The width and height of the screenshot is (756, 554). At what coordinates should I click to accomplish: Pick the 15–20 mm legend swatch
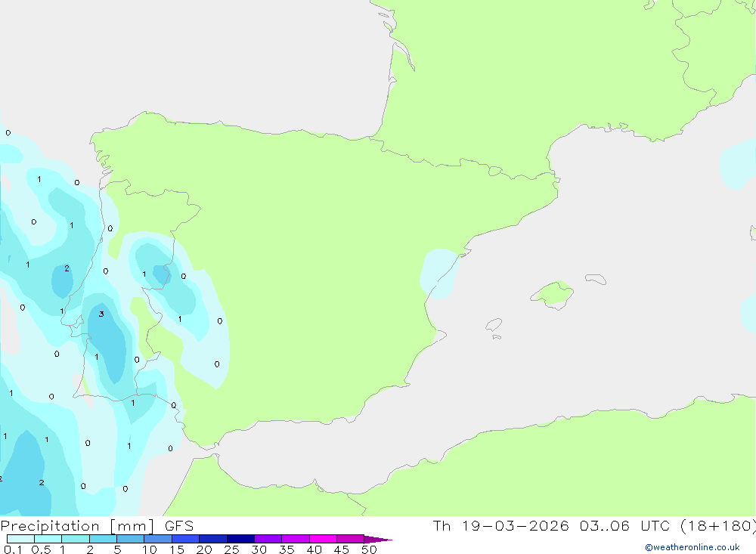pos(185,539)
